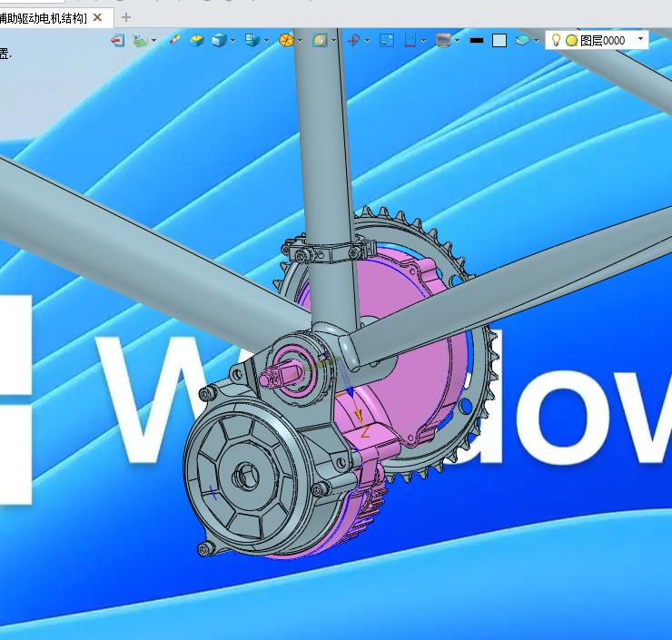The image size is (672, 640).
Task: Switch to the 辅助驱动电机结构 document tab
Action: pyautogui.click(x=43, y=18)
